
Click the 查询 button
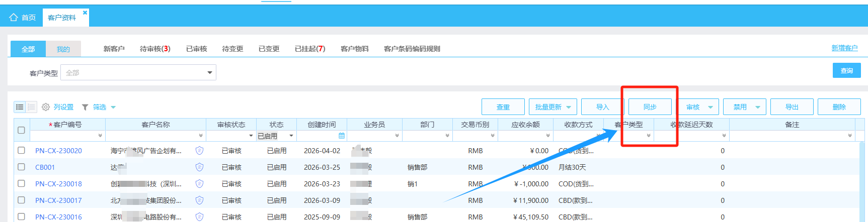(847, 70)
